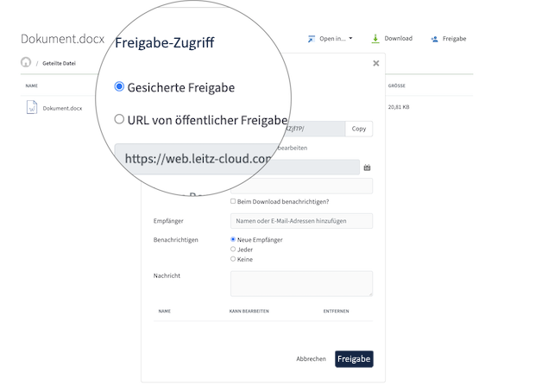The height and width of the screenshot is (392, 548).
Task: Click the KANN BEARBEITEN column header
Action: tap(249, 311)
